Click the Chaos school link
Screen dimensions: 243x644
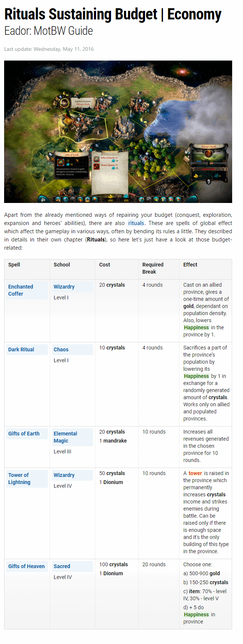click(61, 349)
